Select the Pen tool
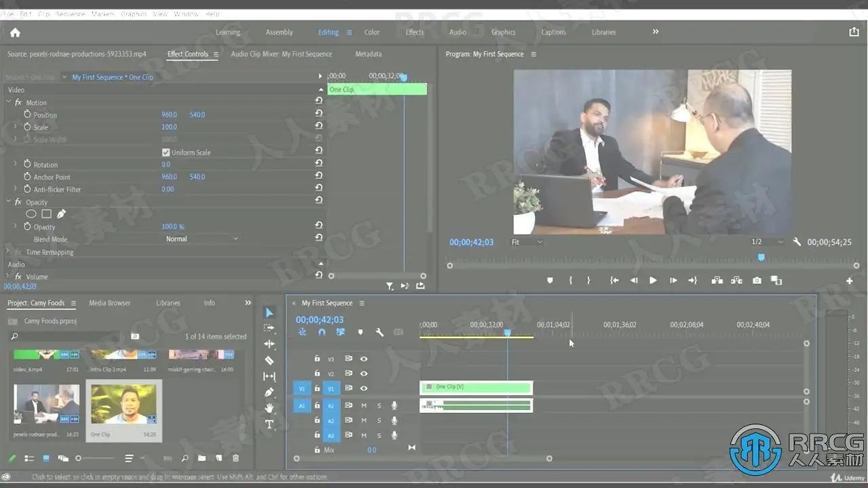Screen dimensions: 868x488 tap(269, 392)
